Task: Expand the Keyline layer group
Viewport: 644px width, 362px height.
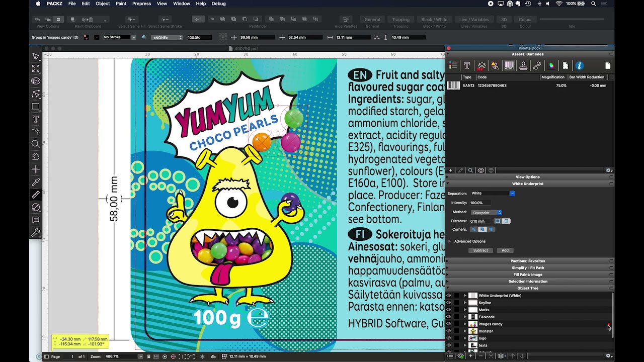Action: click(x=465, y=303)
